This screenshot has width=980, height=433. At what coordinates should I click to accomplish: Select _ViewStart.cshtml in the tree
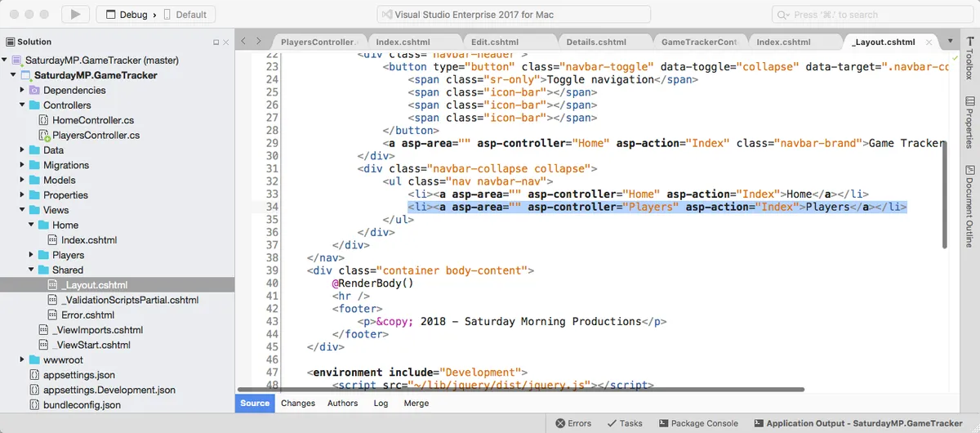coord(91,345)
